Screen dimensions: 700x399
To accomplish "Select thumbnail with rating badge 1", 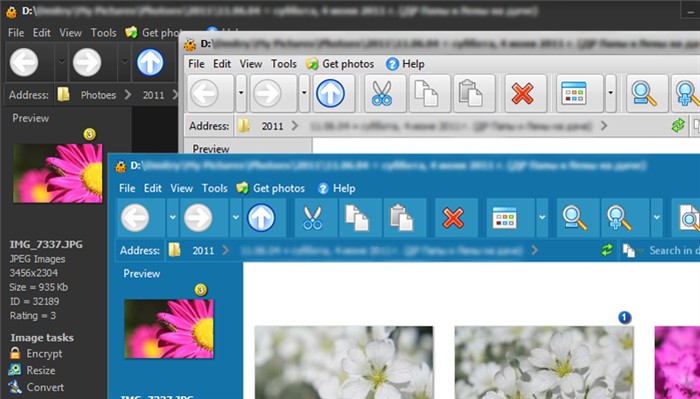I will point(544,362).
